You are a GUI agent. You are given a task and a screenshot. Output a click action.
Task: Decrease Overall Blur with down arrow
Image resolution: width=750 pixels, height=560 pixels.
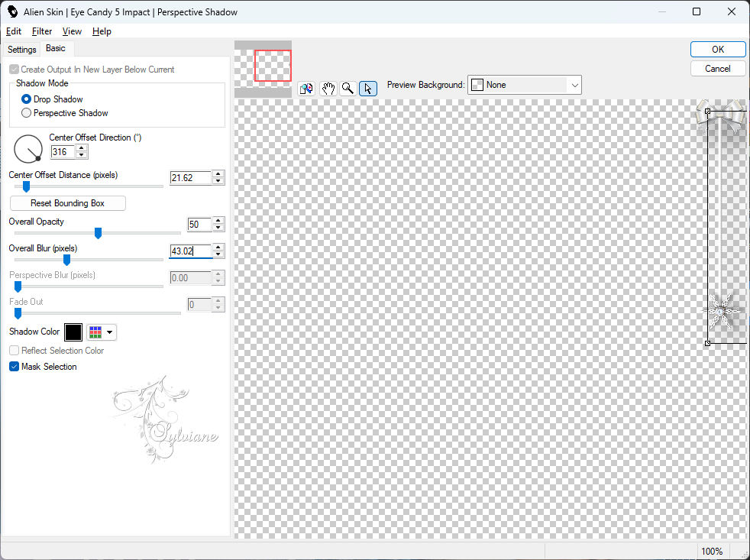pos(218,254)
